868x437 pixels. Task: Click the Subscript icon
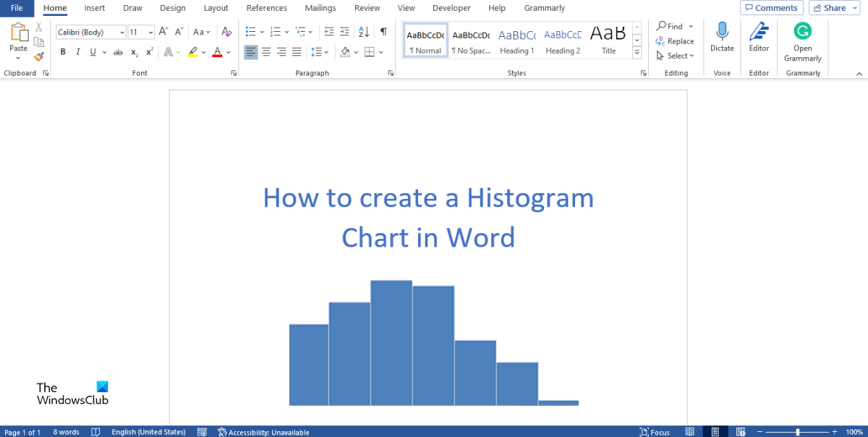tap(133, 51)
